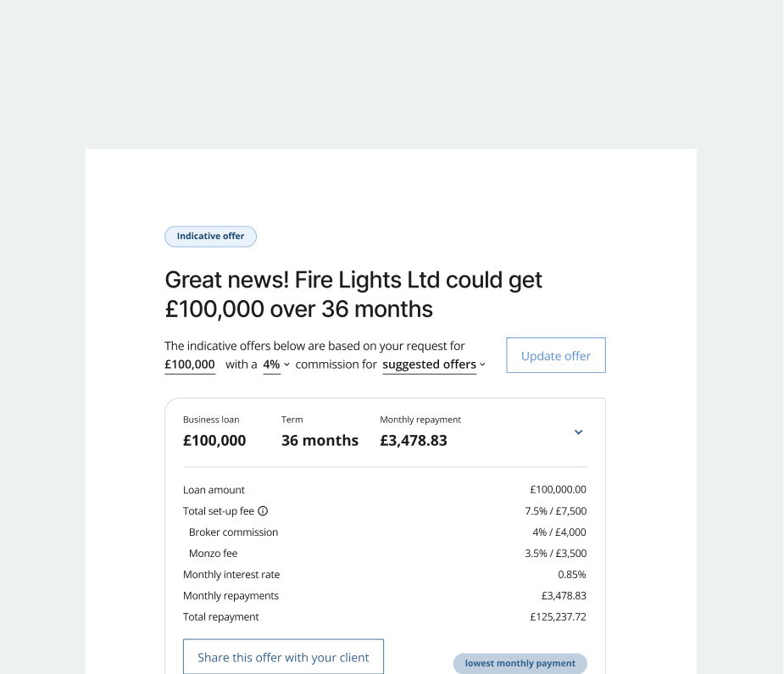Click the lowest monthly payment tag
Viewport: 784px width, 674px height.
(520, 663)
